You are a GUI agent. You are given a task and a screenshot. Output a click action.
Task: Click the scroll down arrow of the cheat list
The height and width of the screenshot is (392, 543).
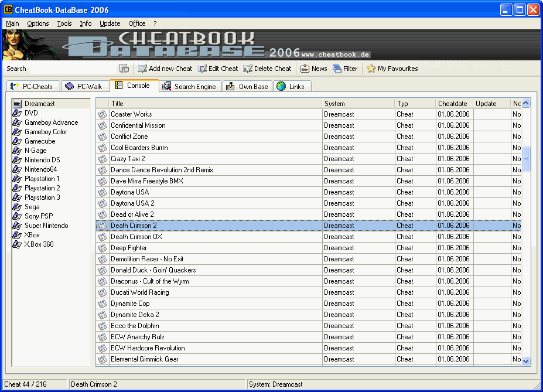point(525,362)
